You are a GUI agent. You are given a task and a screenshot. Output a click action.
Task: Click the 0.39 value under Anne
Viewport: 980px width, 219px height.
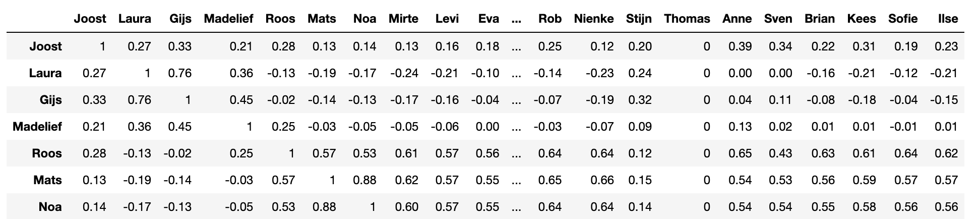740,46
